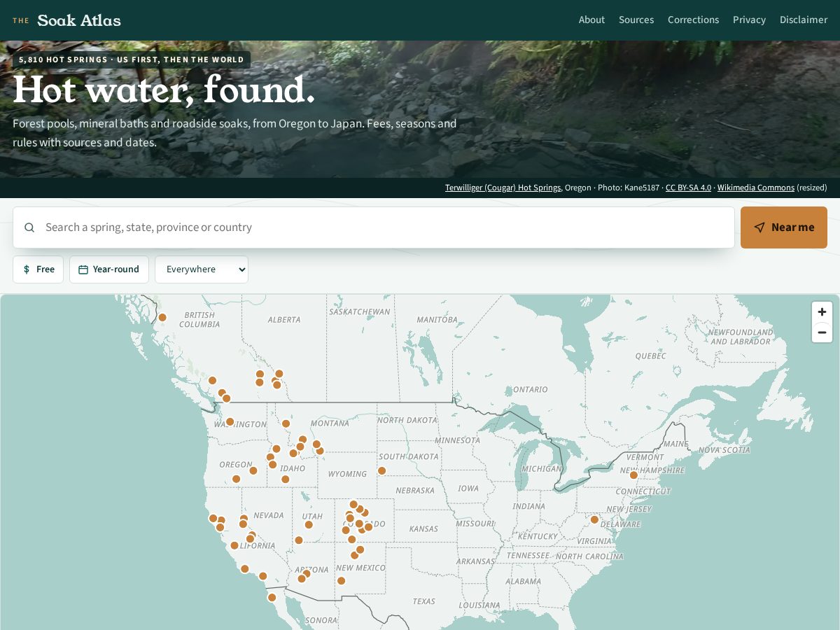Open the CC BY-SA 4.0 license link
The height and width of the screenshot is (630, 840).
click(x=688, y=188)
